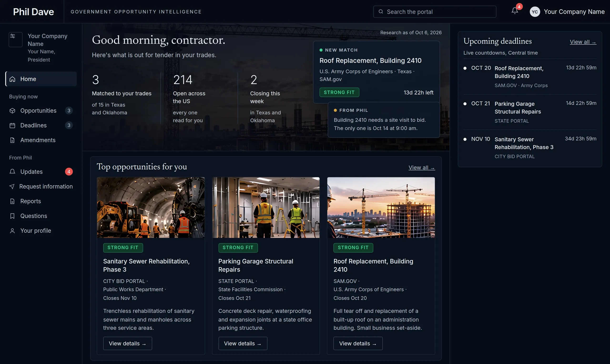Open the crane photo on Roof Replacement card
The width and height of the screenshot is (610, 364).
(381, 207)
